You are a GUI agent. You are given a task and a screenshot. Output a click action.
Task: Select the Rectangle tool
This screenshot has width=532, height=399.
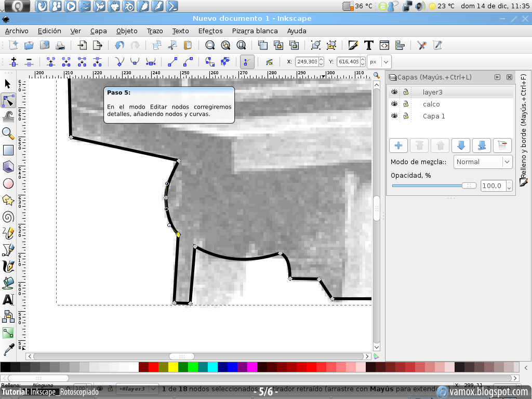[8, 150]
